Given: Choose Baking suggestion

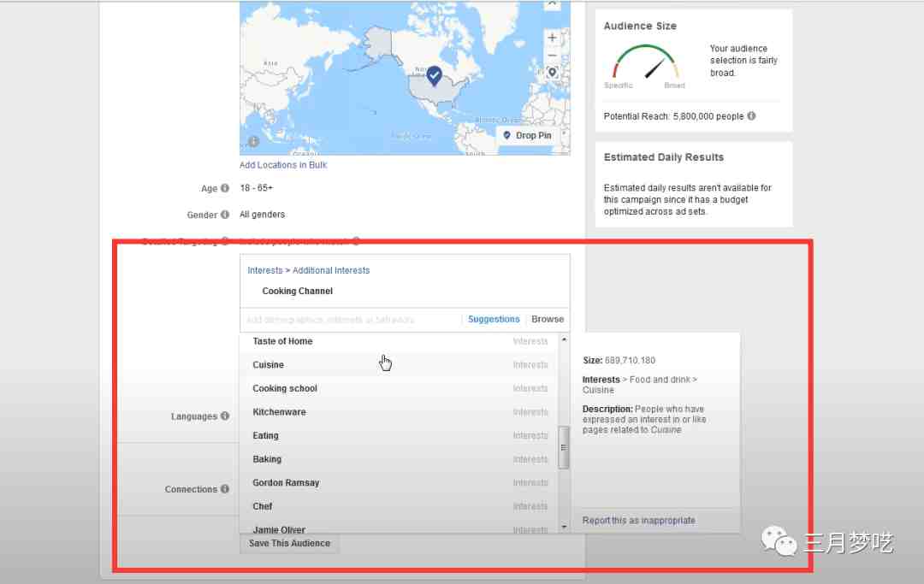Looking at the screenshot, I should click(399, 459).
